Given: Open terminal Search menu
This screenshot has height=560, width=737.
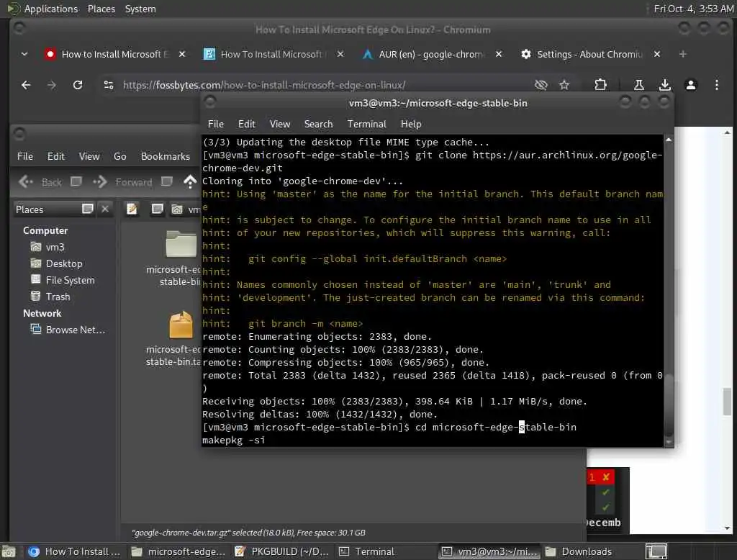Looking at the screenshot, I should pos(318,124).
